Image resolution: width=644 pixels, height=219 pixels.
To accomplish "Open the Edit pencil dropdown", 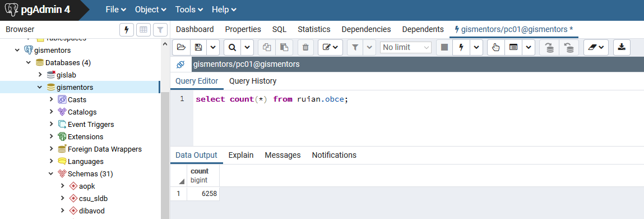I will tap(330, 47).
